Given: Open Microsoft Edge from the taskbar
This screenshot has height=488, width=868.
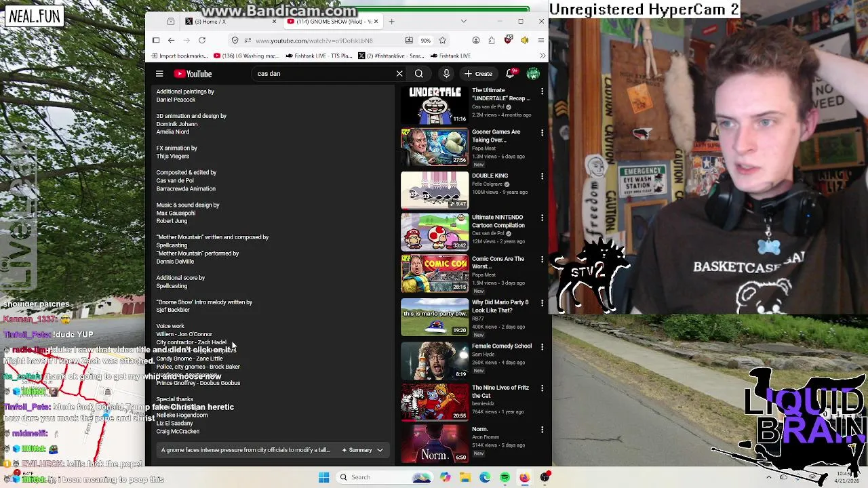Looking at the screenshot, I should point(485,477).
